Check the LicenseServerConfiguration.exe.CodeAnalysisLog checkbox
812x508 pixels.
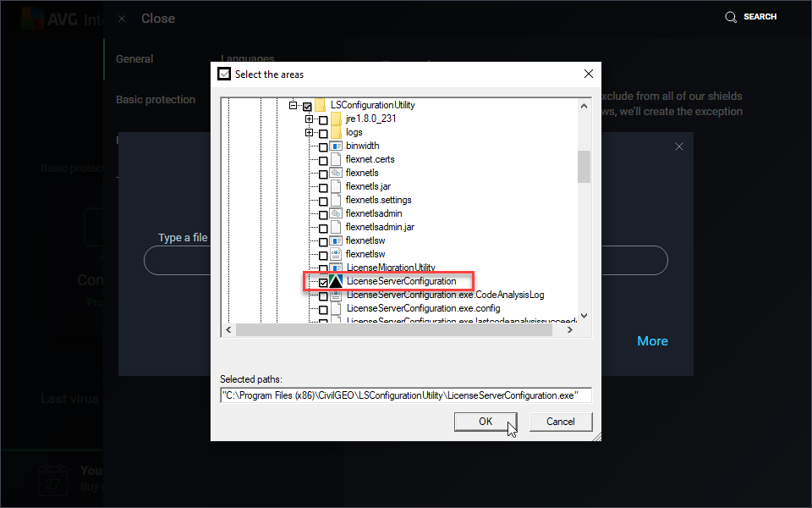click(323, 296)
